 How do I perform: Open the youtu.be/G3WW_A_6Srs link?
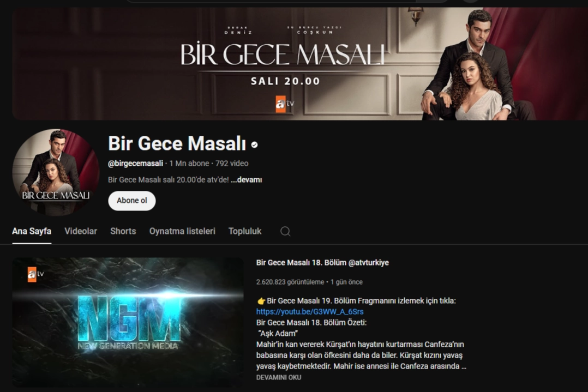click(310, 311)
